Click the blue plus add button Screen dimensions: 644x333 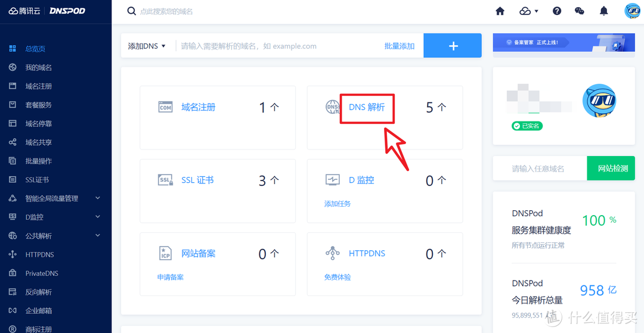click(x=452, y=46)
